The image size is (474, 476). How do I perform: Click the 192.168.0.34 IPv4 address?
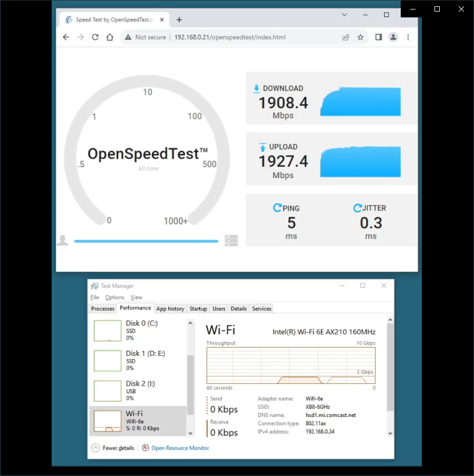pyautogui.click(x=320, y=431)
